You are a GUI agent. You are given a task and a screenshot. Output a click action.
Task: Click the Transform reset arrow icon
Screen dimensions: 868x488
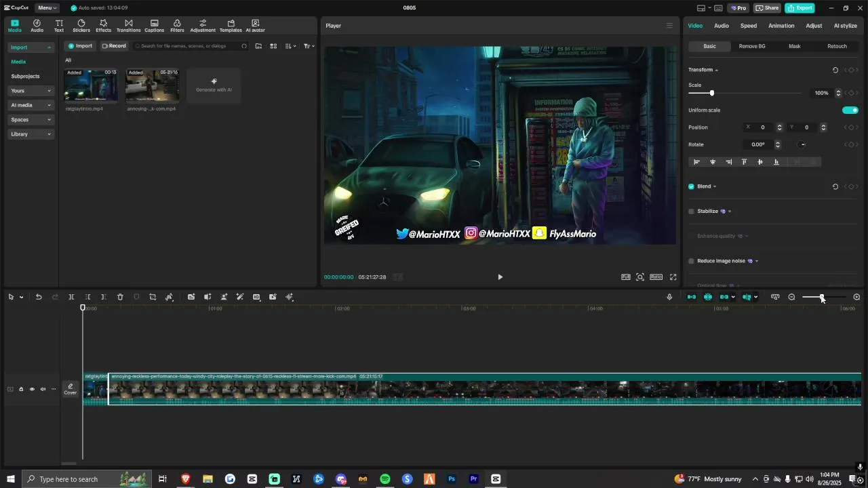835,70
